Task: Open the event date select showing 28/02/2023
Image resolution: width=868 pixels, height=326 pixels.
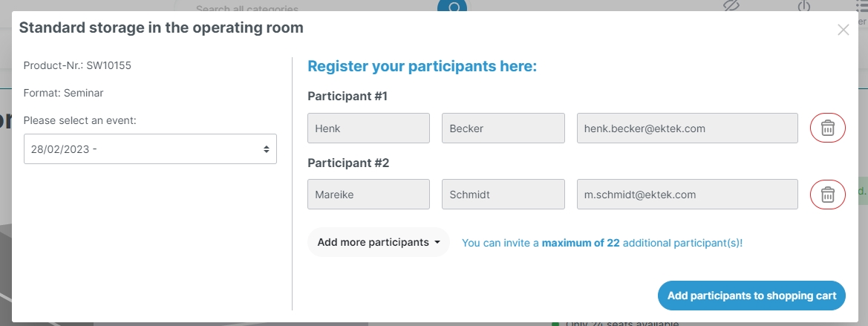Action: point(150,149)
